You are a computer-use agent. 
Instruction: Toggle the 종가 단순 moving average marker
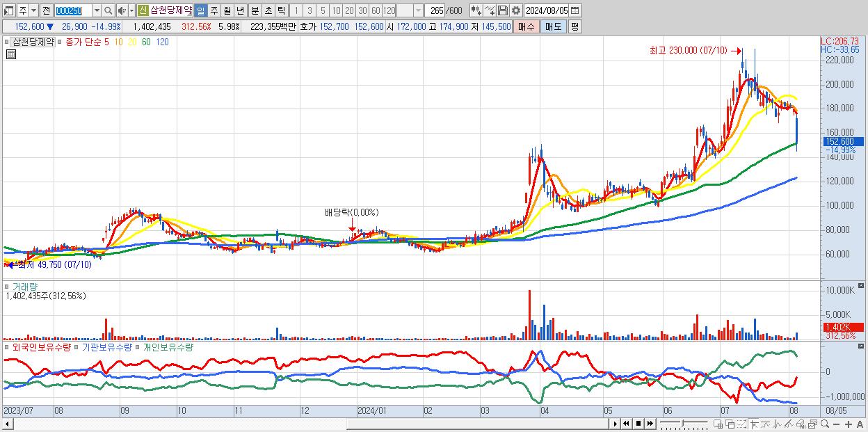click(x=61, y=42)
